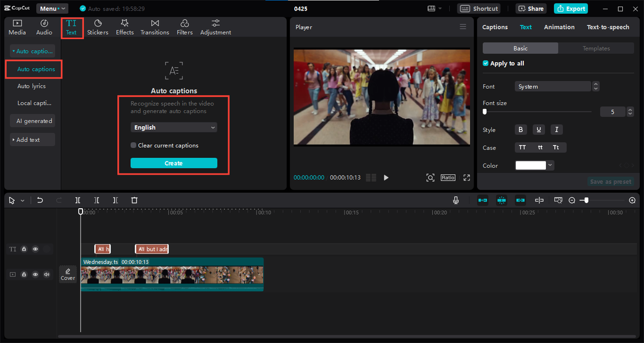
Task: Open the text color dropdown arrow
Action: click(550, 165)
